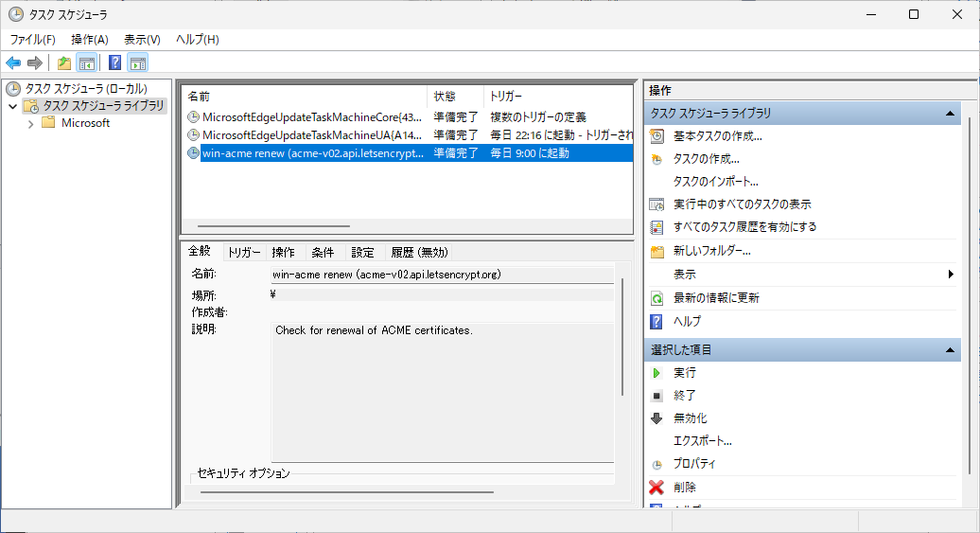
Task: Click the プロパティ clock icon
Action: pos(656,465)
